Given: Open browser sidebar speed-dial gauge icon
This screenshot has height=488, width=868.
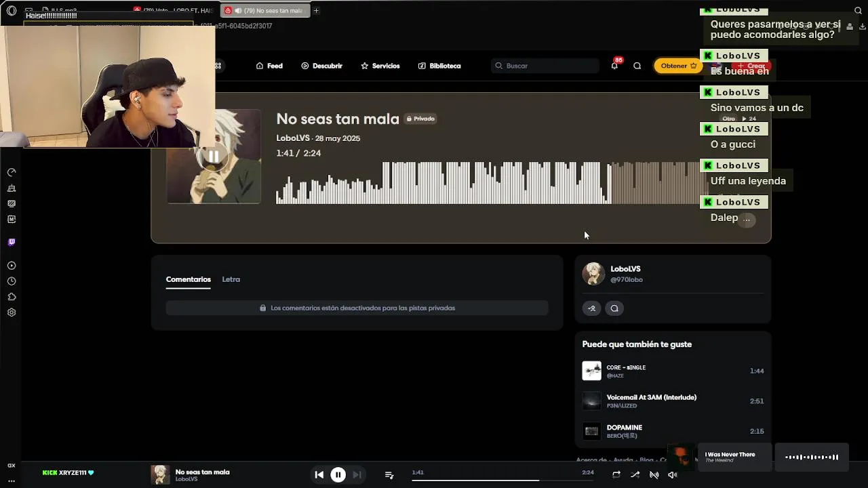Looking at the screenshot, I should coord(12,172).
